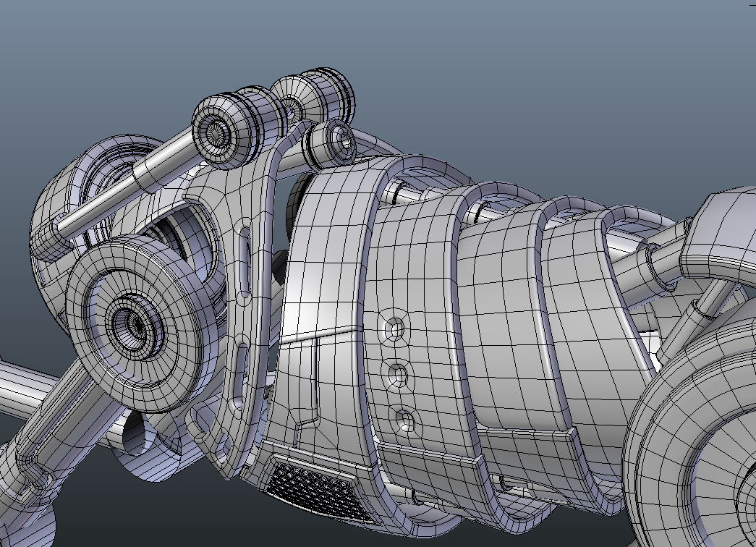Viewport: 756px width, 547px height.
Task: Select the top bolt hole on the armor band
Action: [x=395, y=329]
